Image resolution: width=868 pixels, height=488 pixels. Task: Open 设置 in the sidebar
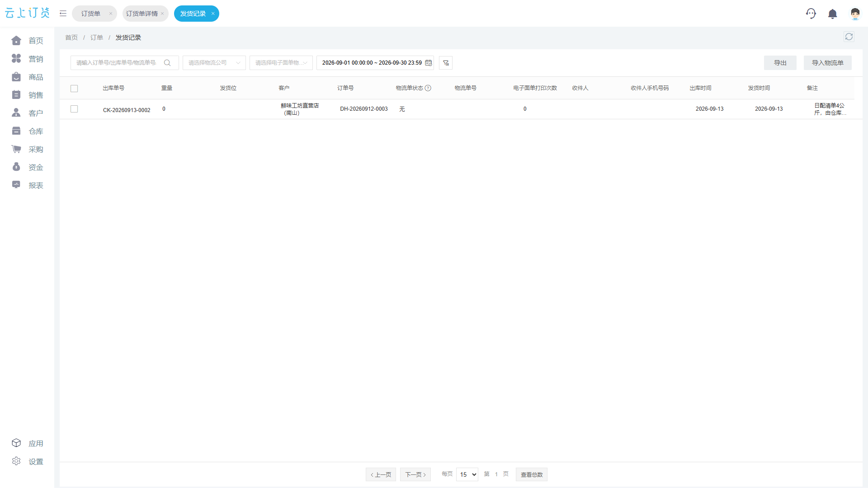point(27,461)
